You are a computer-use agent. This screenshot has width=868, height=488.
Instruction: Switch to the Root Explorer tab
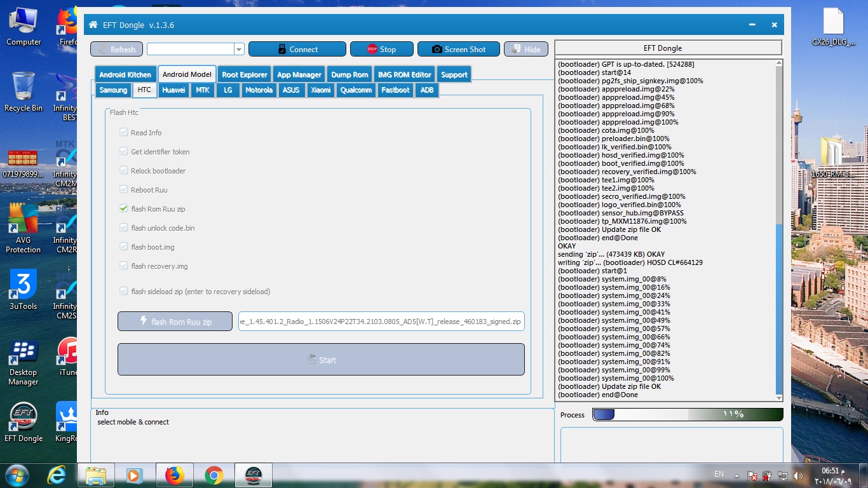[245, 74]
